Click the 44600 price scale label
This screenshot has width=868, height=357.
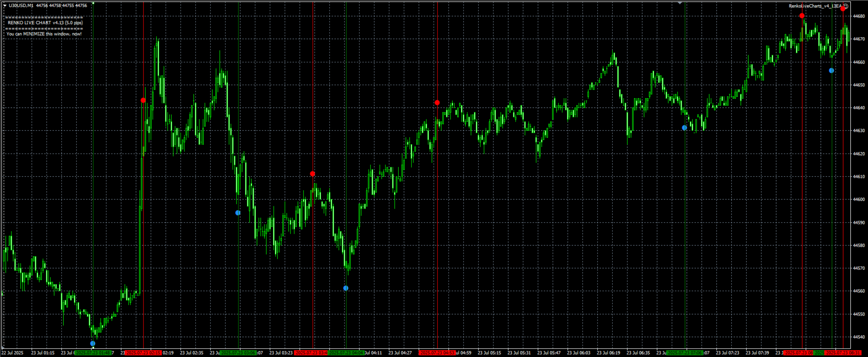tap(858, 199)
